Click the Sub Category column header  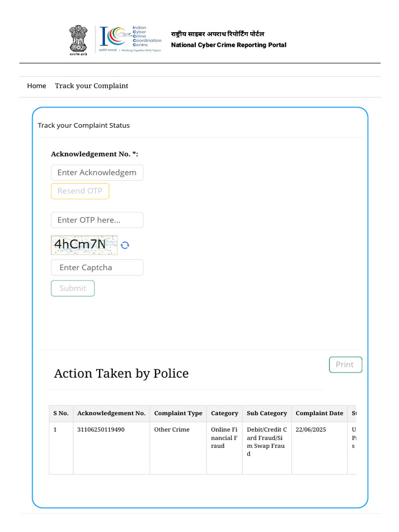tap(267, 413)
